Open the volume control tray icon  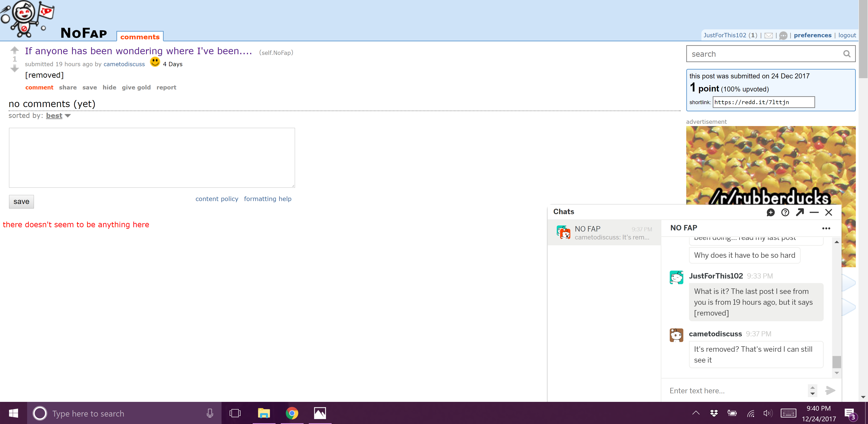click(768, 413)
